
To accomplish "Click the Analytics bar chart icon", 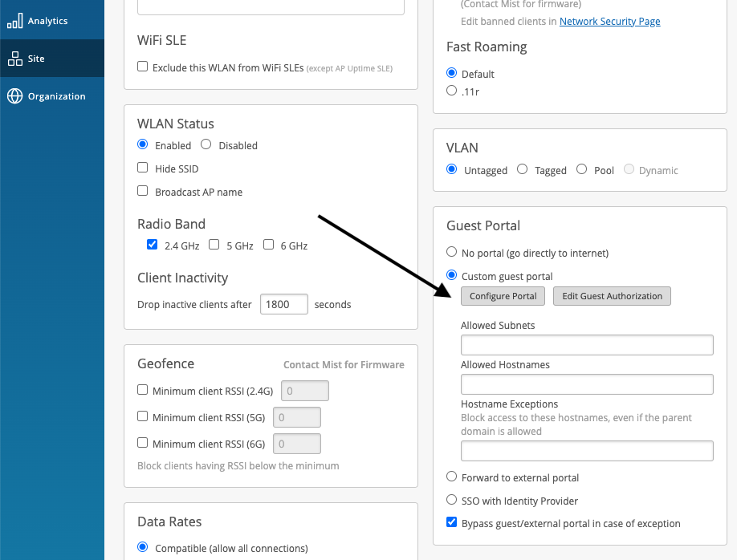I will click(14, 21).
